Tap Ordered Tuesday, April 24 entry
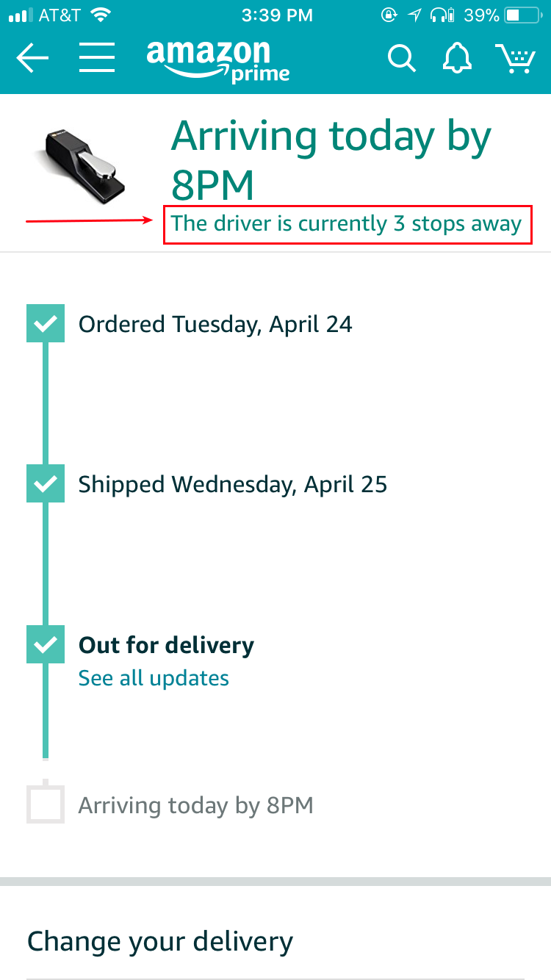Screen dimensions: 551x980 coord(215,325)
